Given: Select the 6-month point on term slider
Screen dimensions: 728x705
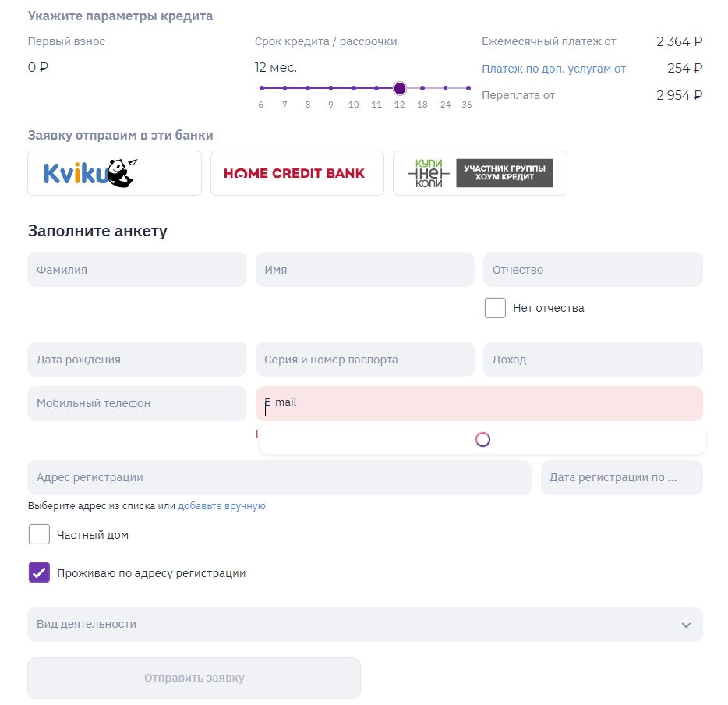Looking at the screenshot, I should pyautogui.click(x=261, y=88).
